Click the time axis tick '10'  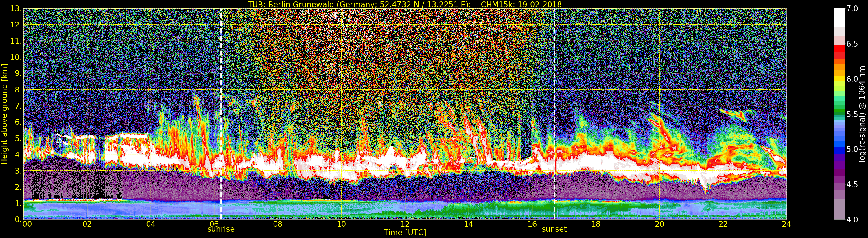pyautogui.click(x=341, y=224)
